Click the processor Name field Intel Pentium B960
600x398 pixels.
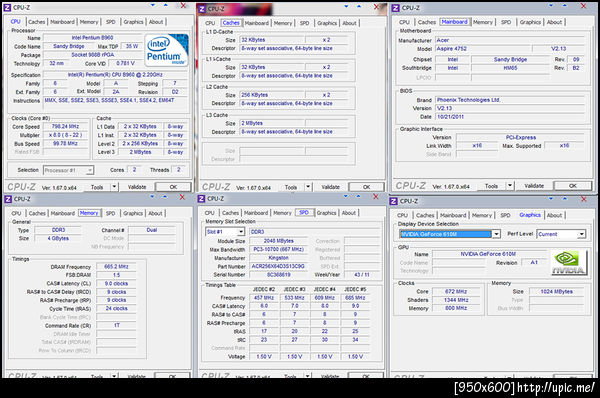92,38
